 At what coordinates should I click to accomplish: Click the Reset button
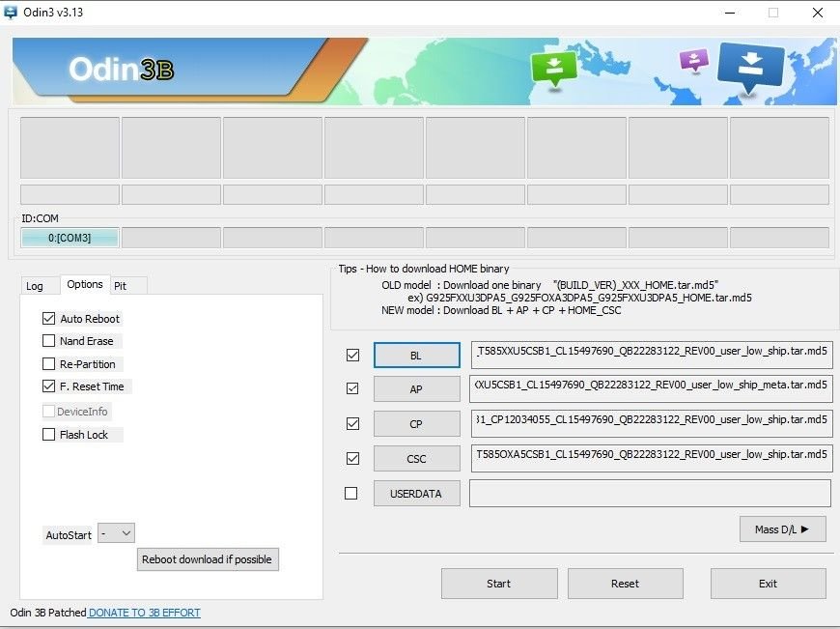626,584
